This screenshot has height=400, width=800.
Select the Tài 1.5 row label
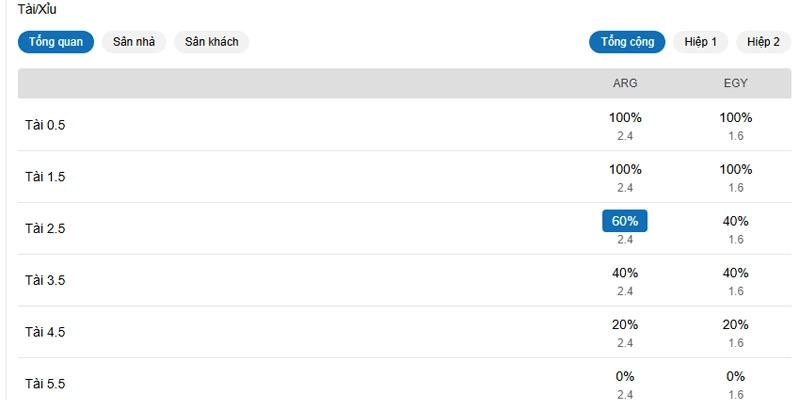point(45,177)
